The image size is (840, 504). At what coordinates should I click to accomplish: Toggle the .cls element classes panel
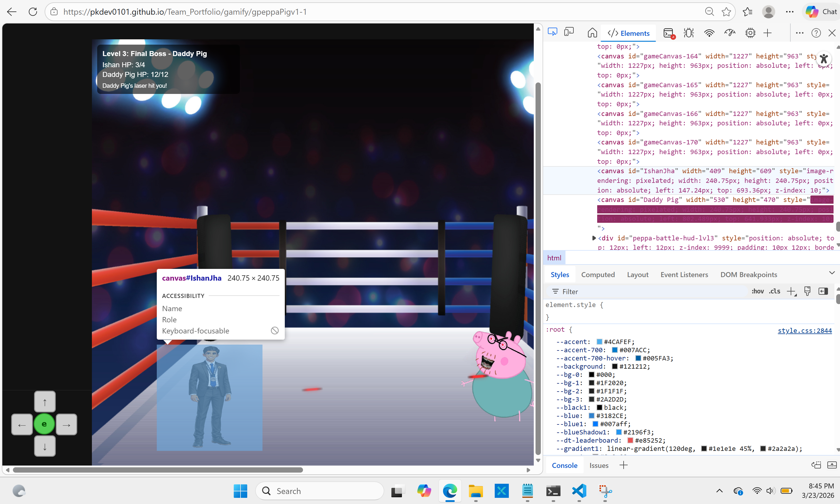tap(775, 291)
